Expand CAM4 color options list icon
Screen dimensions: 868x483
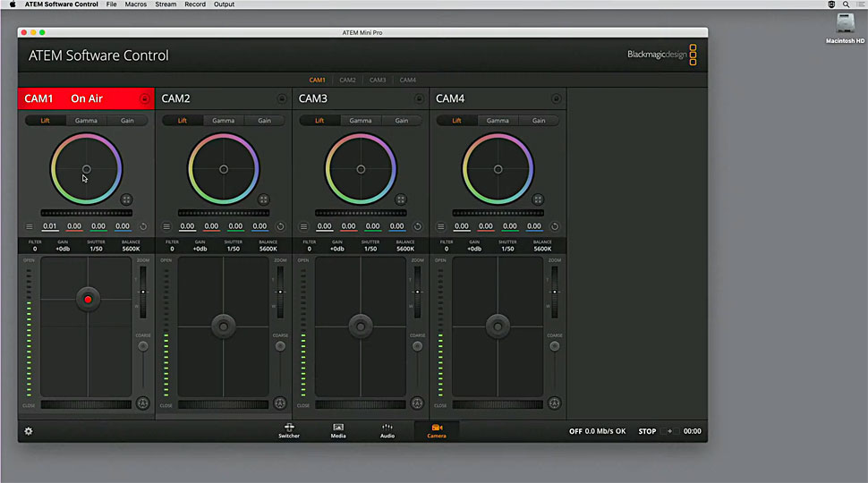440,226
